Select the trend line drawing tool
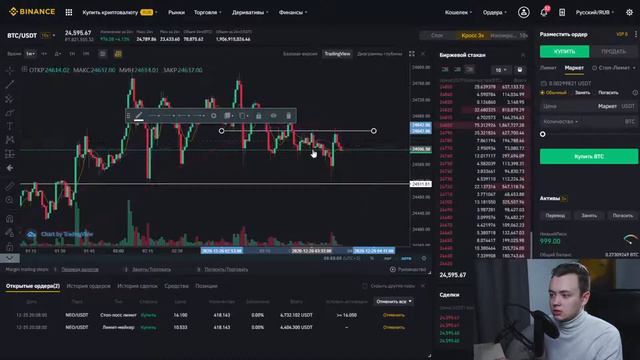This screenshot has height=360, width=640. [x=10, y=84]
